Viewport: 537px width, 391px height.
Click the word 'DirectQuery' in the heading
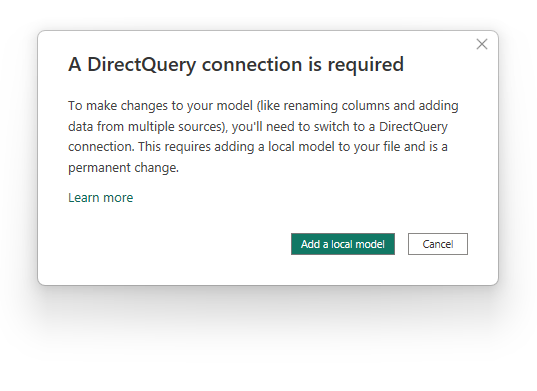(x=142, y=65)
